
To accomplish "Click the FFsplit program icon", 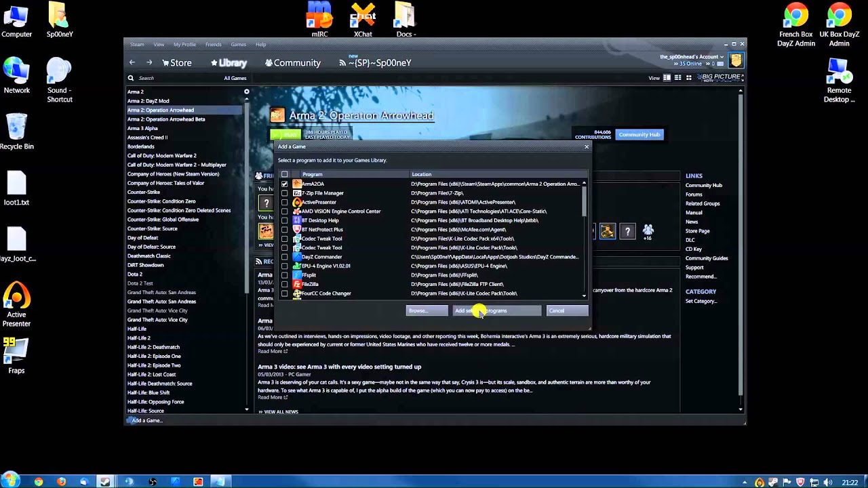I will pyautogui.click(x=297, y=275).
